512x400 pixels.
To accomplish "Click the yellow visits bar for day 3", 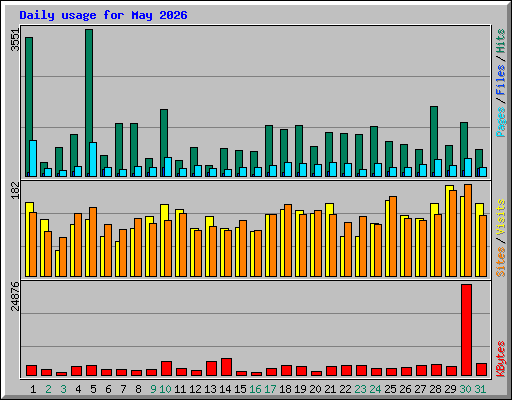I will point(57,263).
